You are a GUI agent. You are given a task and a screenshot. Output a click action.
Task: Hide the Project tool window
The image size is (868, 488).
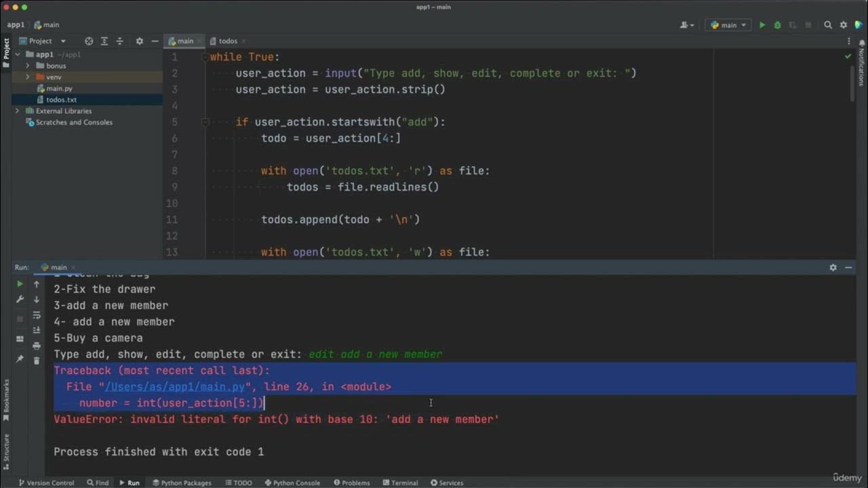[155, 41]
